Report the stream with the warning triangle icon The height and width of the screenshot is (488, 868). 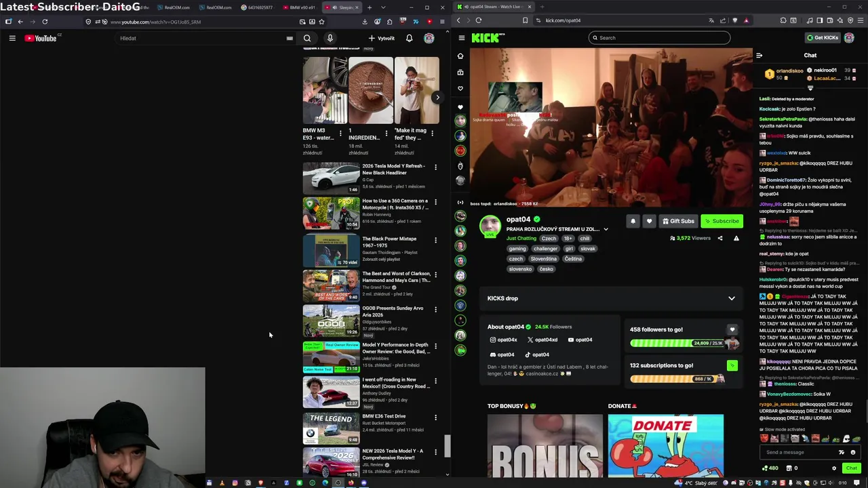click(x=736, y=238)
